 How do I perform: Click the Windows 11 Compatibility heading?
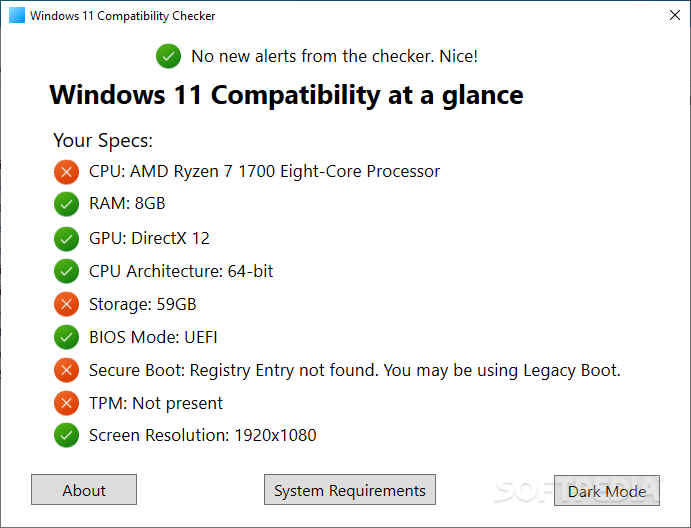click(x=286, y=96)
